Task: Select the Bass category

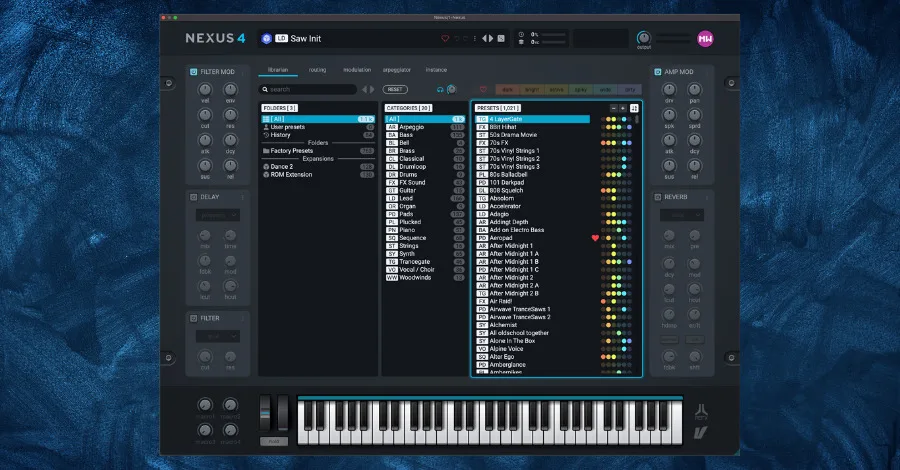Action: [x=425, y=135]
